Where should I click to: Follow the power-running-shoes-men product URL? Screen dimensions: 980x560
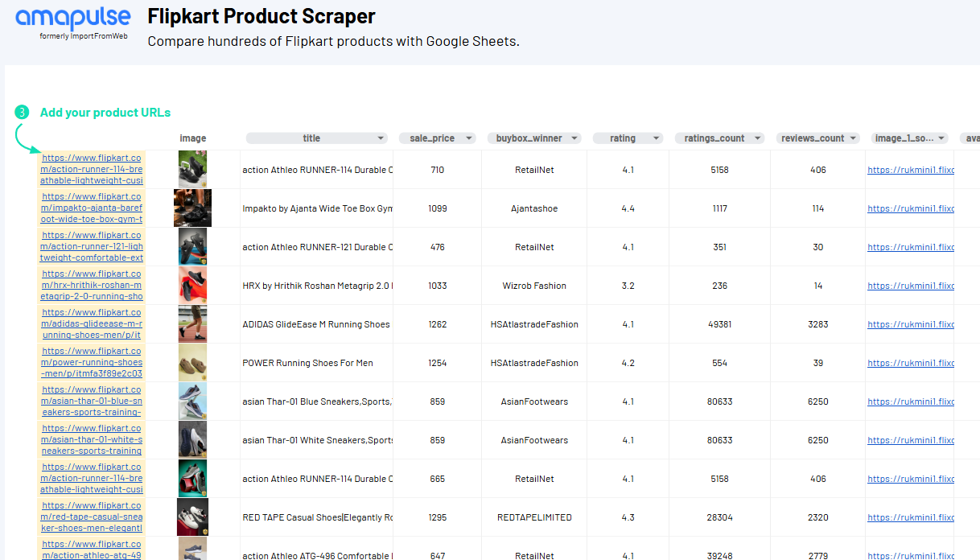click(92, 362)
